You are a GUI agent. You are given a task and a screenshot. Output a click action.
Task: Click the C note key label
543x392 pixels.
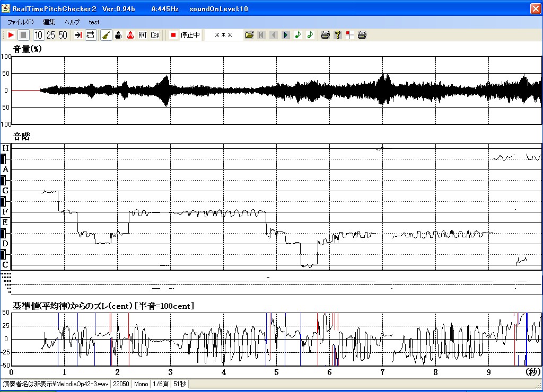[5, 265]
